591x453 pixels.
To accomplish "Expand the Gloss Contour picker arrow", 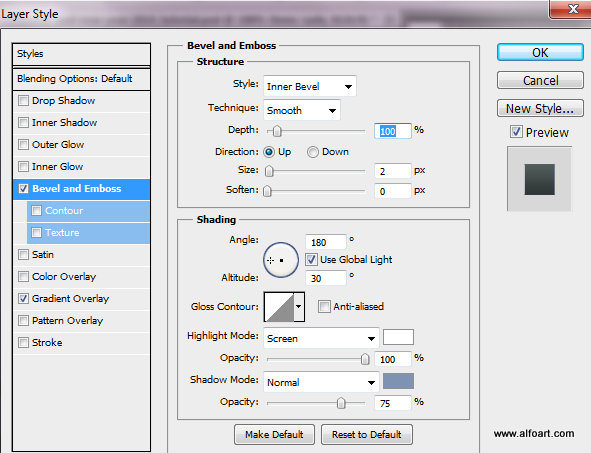I will coord(299,307).
